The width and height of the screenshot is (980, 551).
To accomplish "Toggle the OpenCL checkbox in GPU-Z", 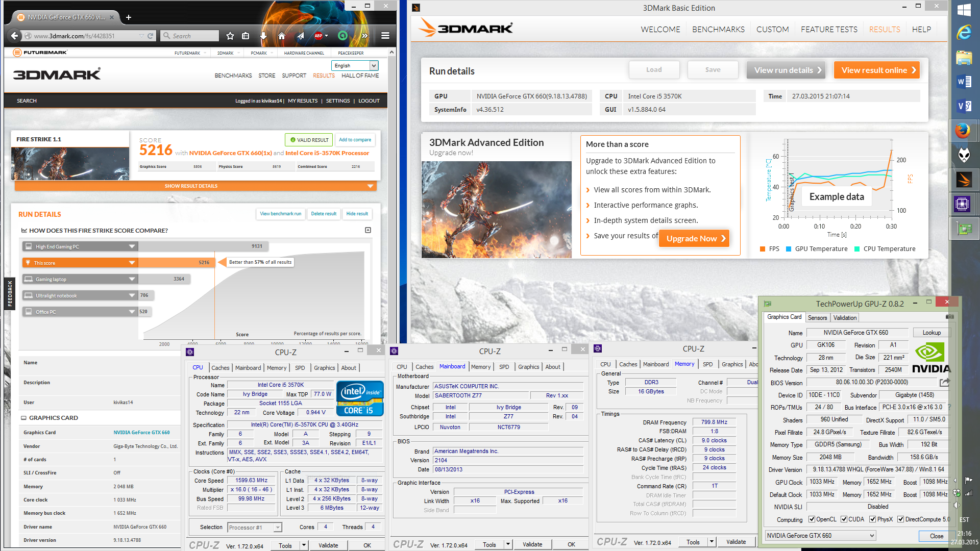I will (812, 519).
